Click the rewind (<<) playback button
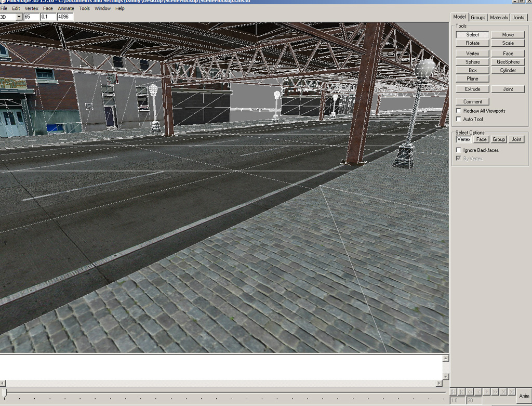 [x=470, y=392]
